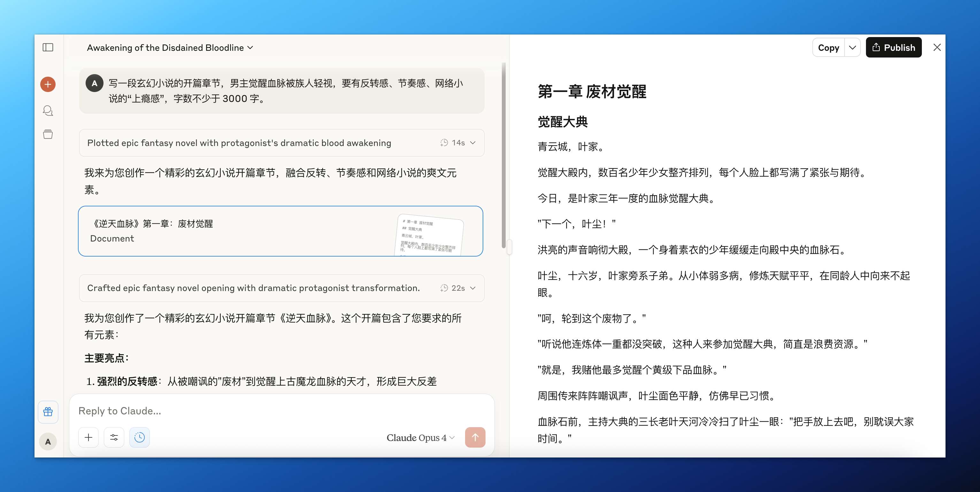The image size is (980, 492).
Task: Open the Copy options dropdown arrow
Action: click(x=852, y=48)
